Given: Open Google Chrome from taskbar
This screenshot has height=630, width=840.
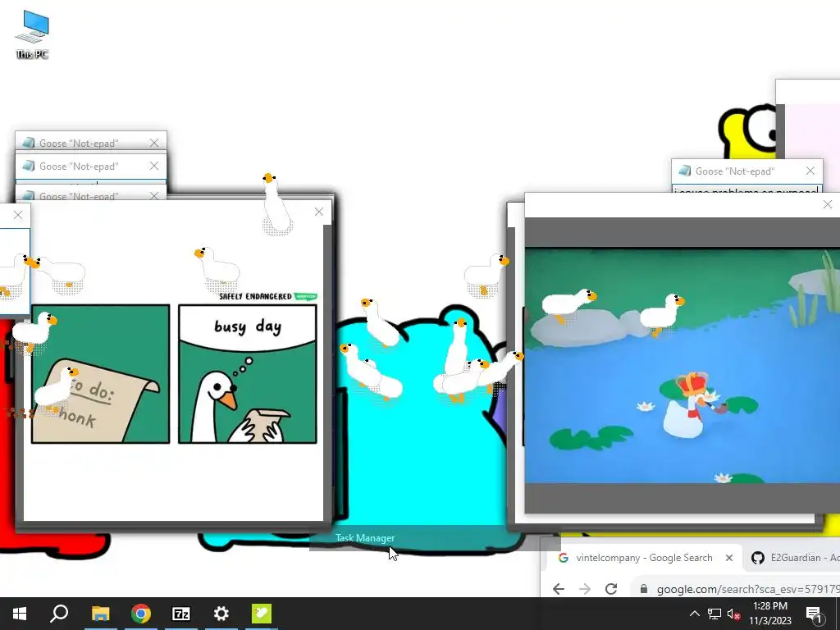Looking at the screenshot, I should tap(141, 614).
